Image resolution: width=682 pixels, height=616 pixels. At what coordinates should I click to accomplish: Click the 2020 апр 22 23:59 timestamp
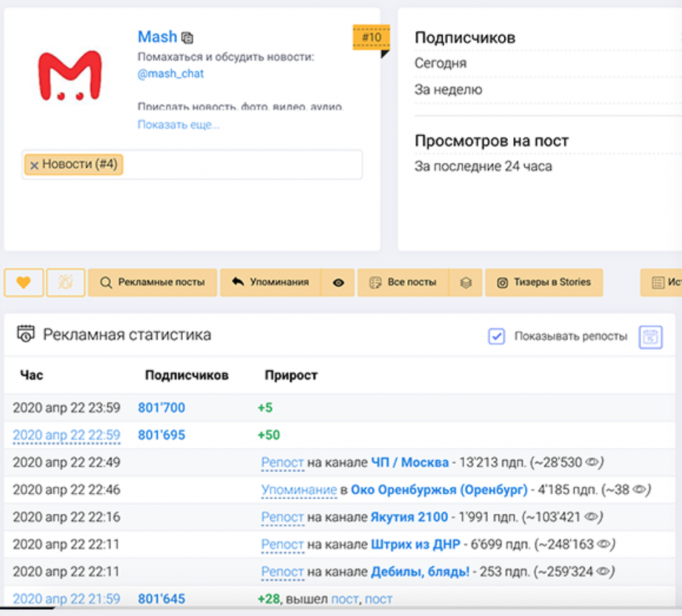67,408
